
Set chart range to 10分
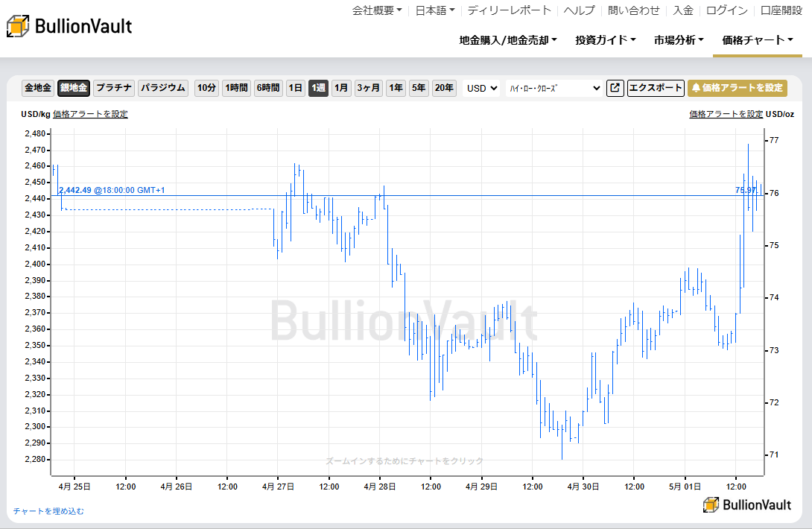[206, 88]
